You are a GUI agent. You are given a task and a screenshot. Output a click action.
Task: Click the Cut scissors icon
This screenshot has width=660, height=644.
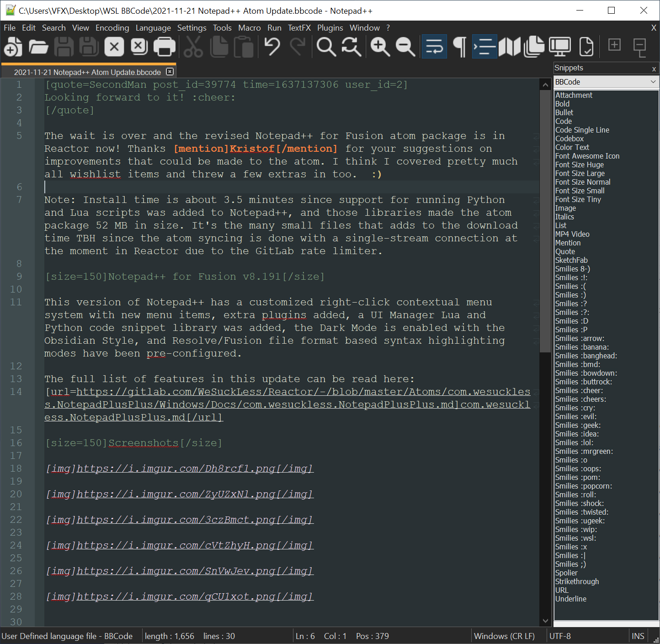coord(193,47)
